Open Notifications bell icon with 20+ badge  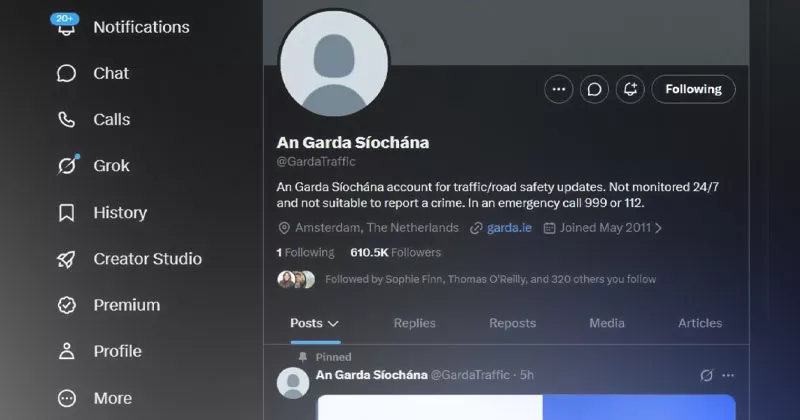(x=66, y=26)
